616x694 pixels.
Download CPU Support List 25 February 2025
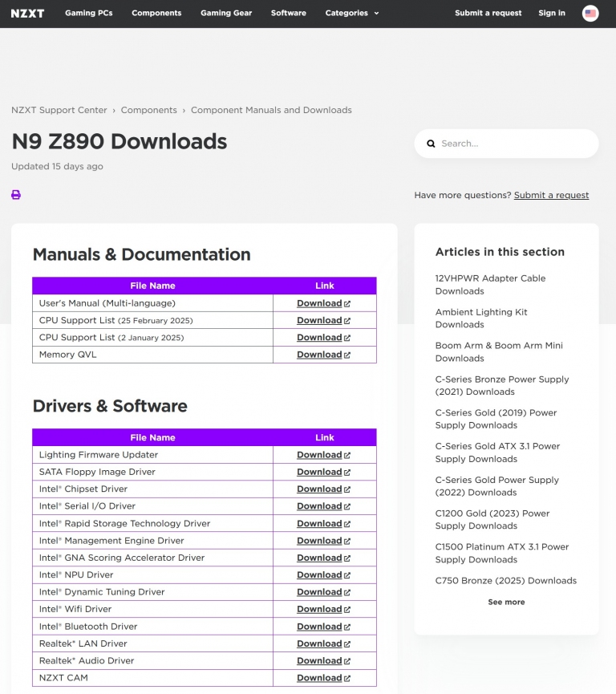[323, 320]
